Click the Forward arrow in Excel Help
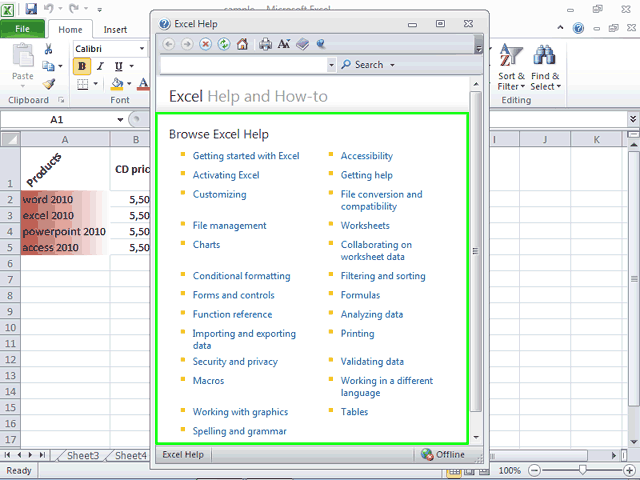 click(187, 44)
